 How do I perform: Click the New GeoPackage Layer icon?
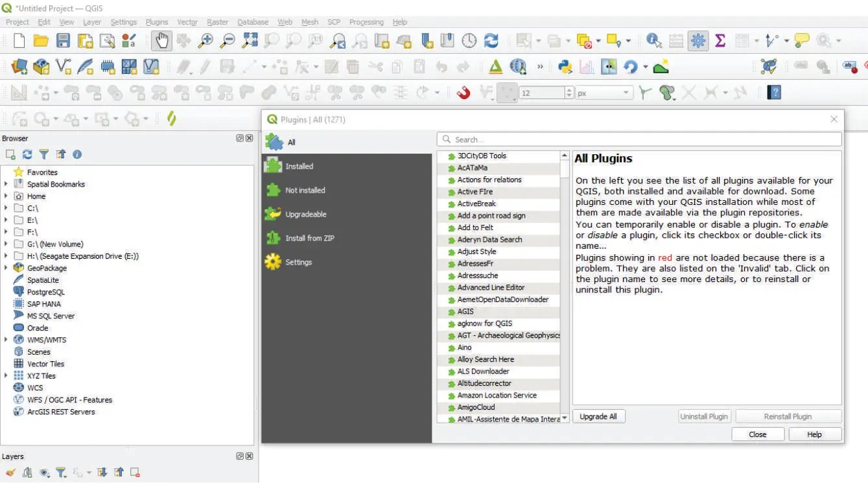(41, 67)
